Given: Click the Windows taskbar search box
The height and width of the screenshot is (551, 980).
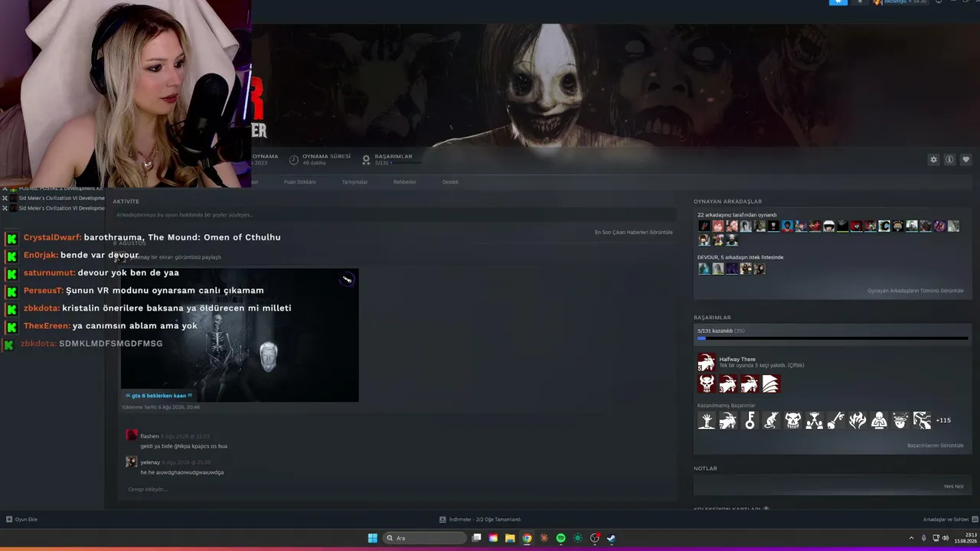Looking at the screenshot, I should pos(426,538).
